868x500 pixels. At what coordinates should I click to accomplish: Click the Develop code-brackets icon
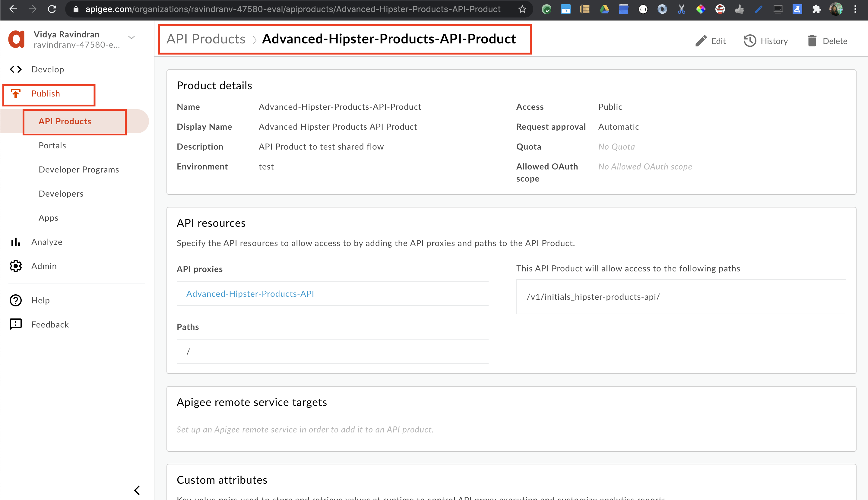tap(16, 69)
